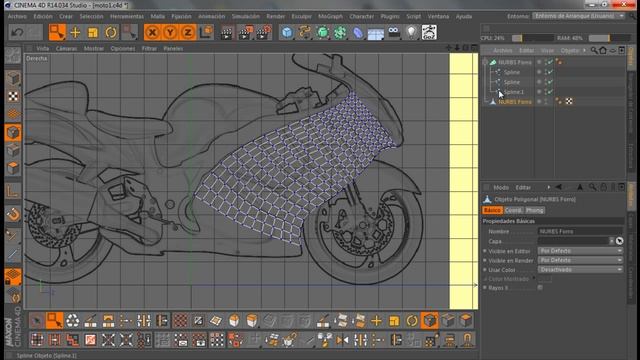Open the Selección menu
This screenshot has width=640, height=360.
91,16
